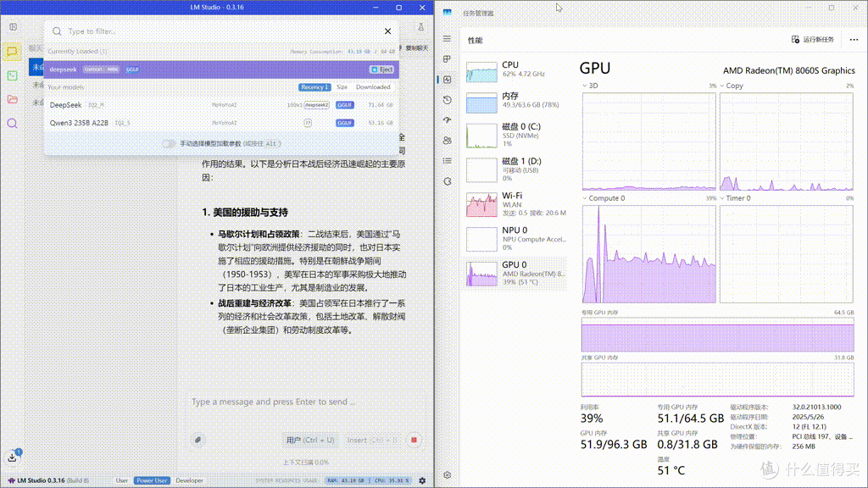Screen dimensions: 868x488
Task: Click the Compute 0 usage graph
Action: pyautogui.click(x=648, y=254)
